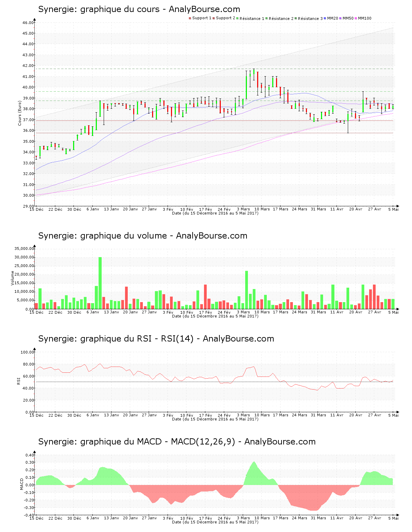412x532 pixels.
Task: Click "5 Mai" date under the price chart
Action: point(393,209)
